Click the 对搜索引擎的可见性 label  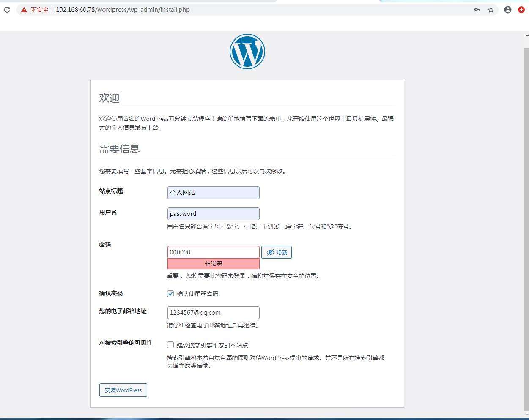coord(126,343)
